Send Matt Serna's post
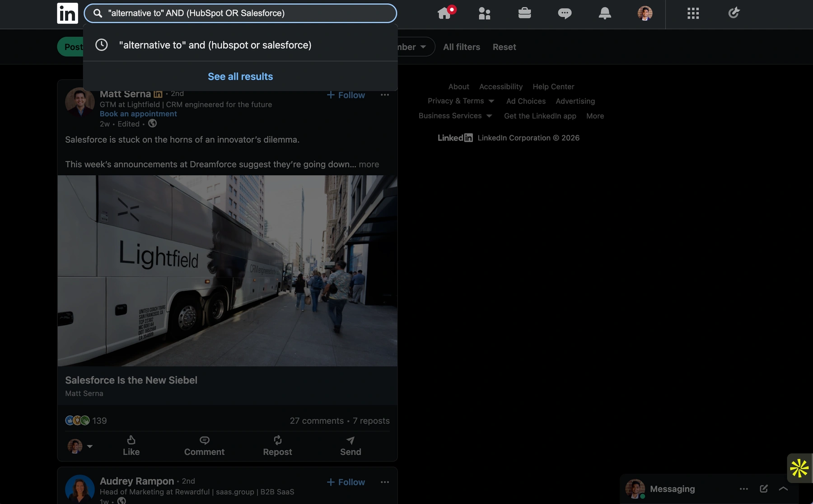This screenshot has width=813, height=504. click(x=350, y=446)
